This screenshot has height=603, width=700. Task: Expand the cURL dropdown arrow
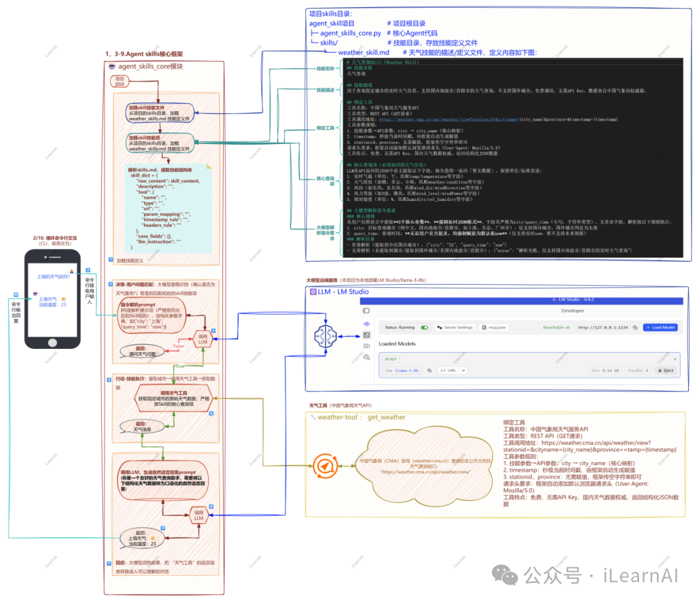463,370
